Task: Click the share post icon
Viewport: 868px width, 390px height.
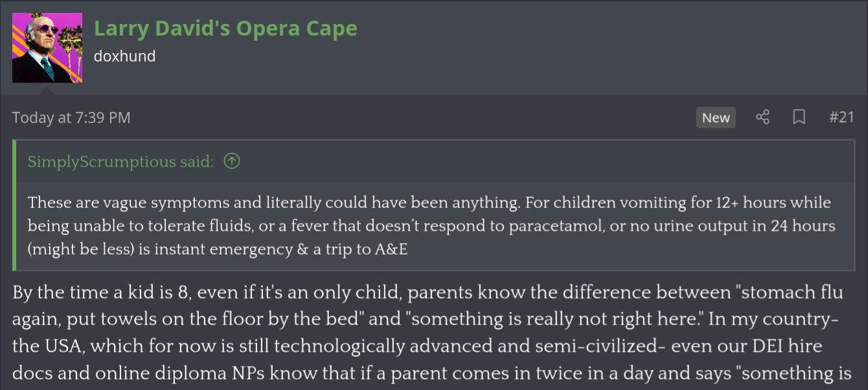Action: (762, 117)
